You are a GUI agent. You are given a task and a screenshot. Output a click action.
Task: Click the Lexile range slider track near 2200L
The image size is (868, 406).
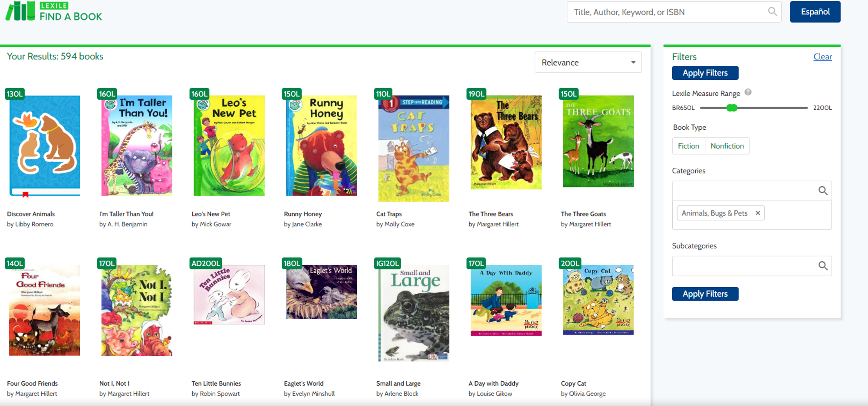pos(803,108)
